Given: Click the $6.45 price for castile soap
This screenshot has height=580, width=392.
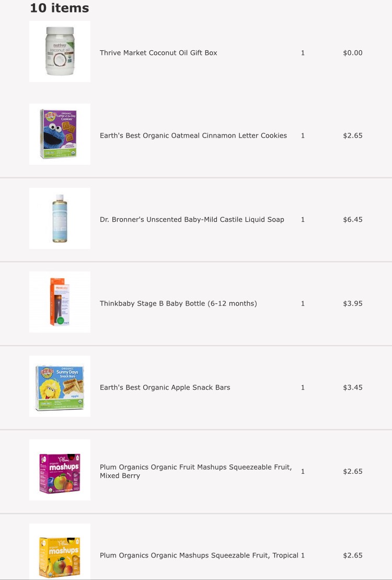Looking at the screenshot, I should click(352, 220).
